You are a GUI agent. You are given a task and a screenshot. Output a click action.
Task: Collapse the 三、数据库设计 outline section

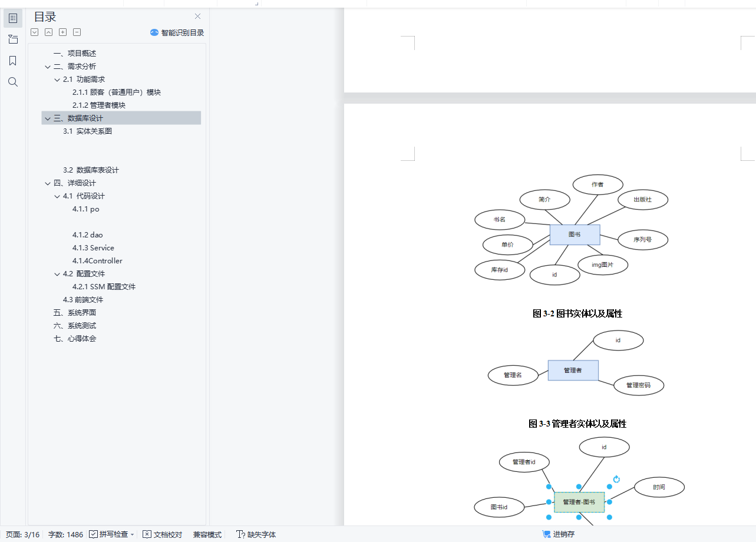coord(47,118)
